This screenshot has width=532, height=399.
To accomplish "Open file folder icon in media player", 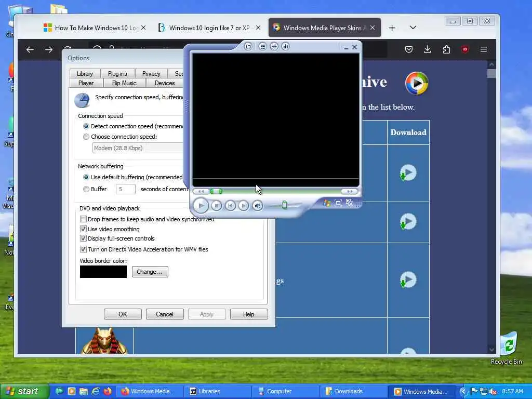I will coord(248,46).
